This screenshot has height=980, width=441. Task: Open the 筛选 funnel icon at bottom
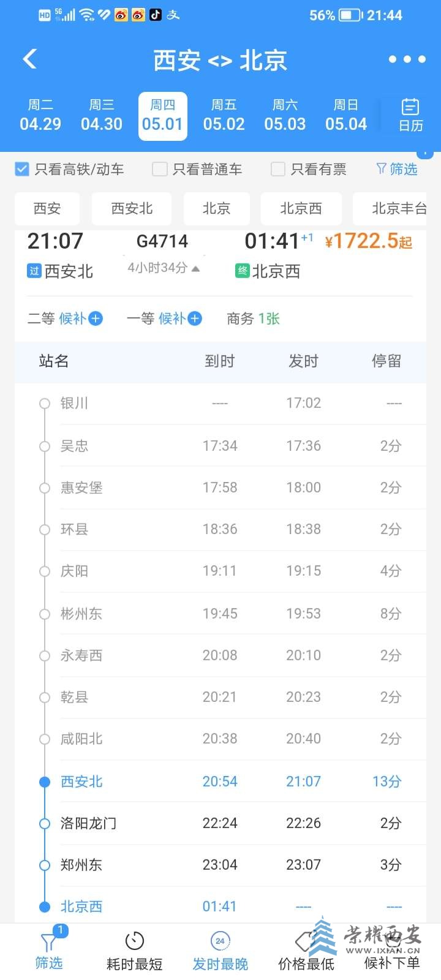[x=49, y=943]
